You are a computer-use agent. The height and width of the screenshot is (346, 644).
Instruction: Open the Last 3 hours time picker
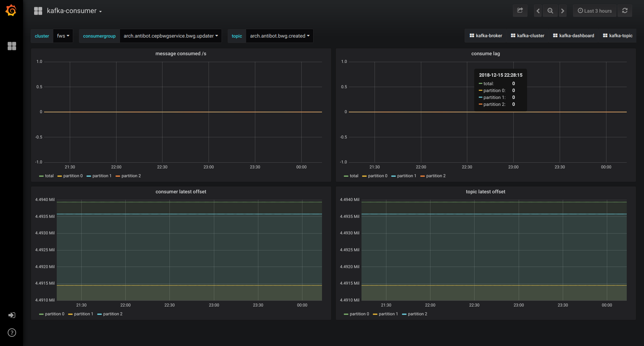595,11
